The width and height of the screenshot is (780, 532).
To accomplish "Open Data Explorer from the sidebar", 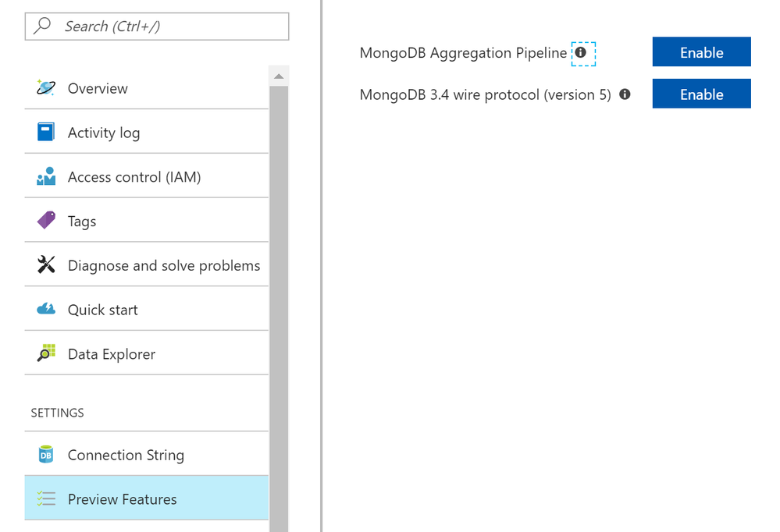I will click(x=111, y=354).
